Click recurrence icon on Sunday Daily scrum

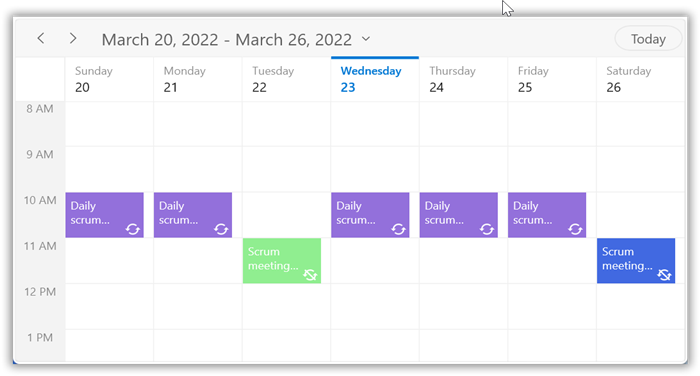tap(133, 229)
